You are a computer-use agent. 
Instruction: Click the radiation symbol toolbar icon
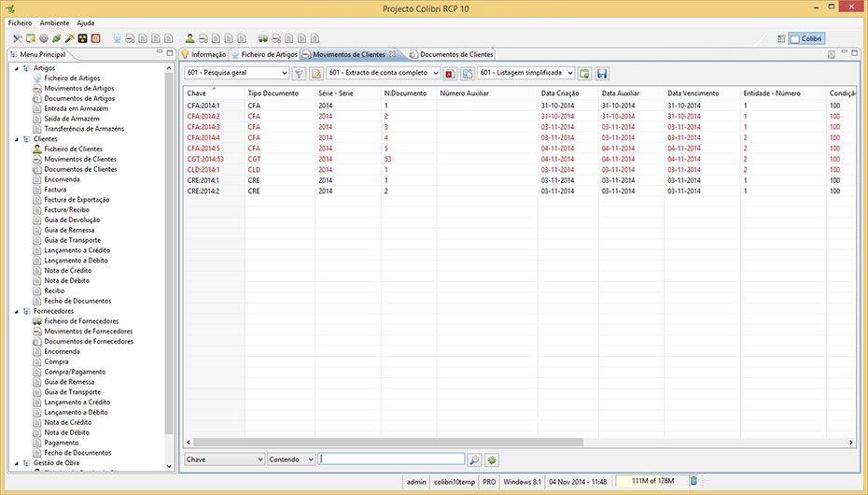click(x=82, y=38)
